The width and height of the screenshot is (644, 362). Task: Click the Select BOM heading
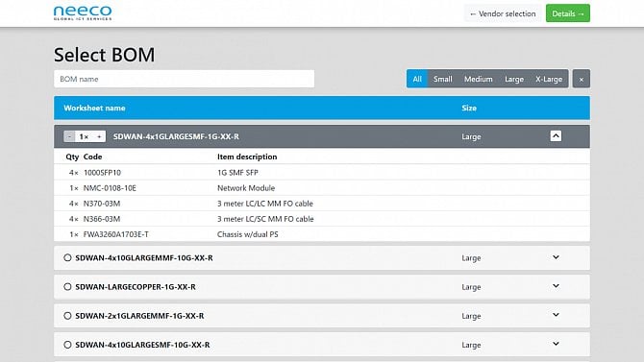pos(105,55)
